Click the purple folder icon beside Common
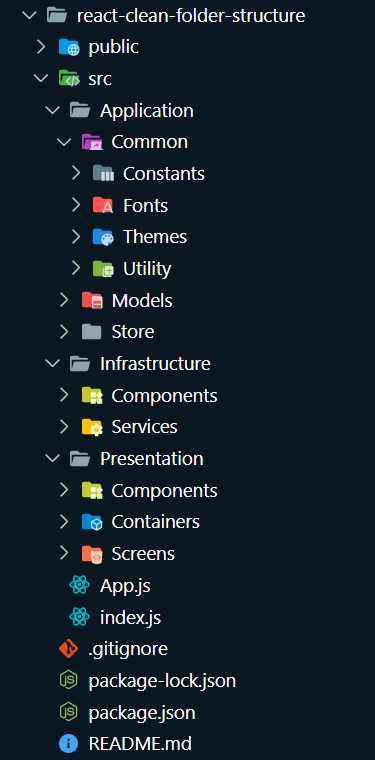The image size is (375, 760). coord(92,142)
